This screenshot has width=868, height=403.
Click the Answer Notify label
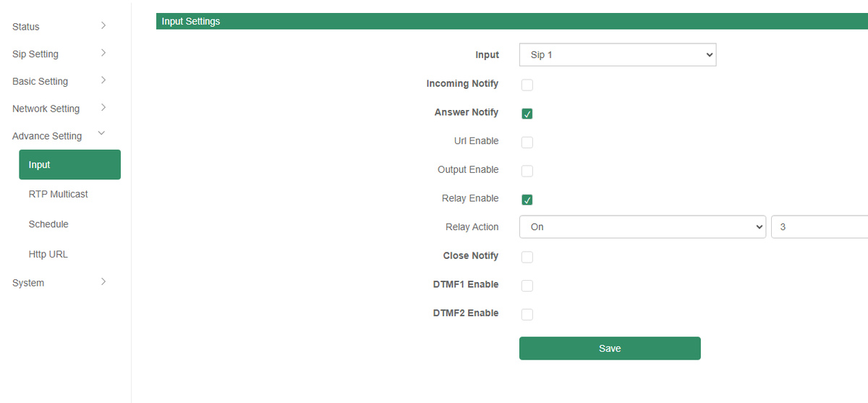coord(467,112)
